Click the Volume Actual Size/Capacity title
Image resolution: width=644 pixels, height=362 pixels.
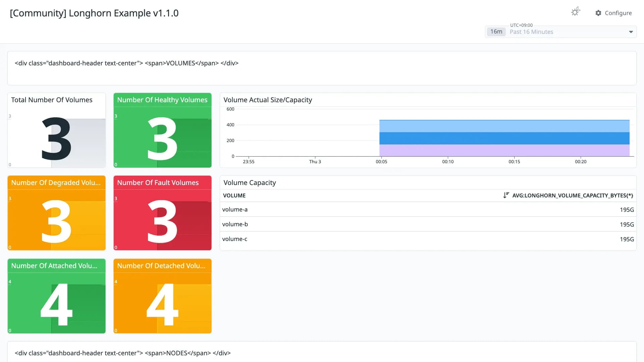tap(268, 100)
